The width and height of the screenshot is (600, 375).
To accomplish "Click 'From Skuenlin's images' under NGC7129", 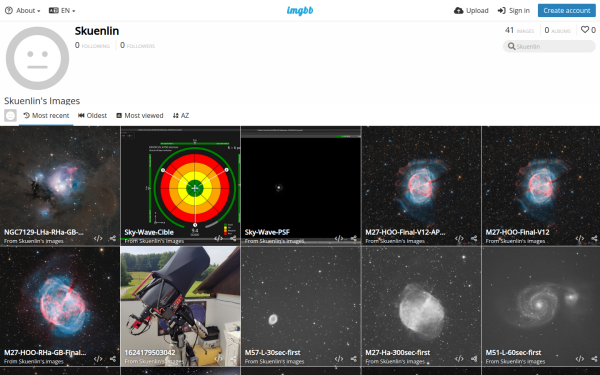I will [34, 241].
